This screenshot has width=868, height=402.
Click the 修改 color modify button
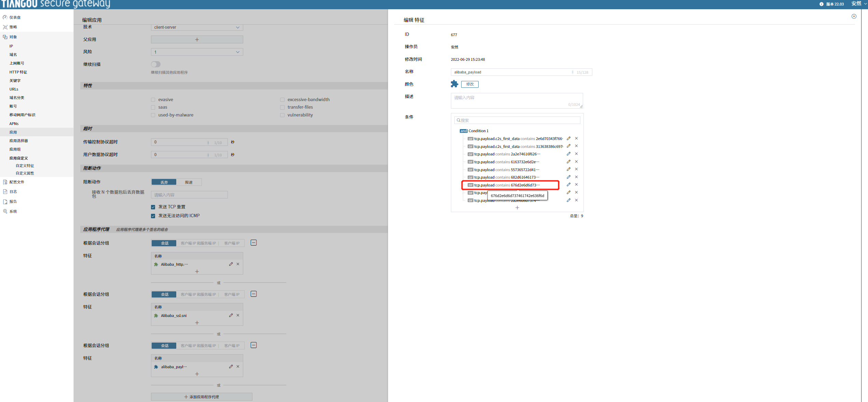coord(470,84)
